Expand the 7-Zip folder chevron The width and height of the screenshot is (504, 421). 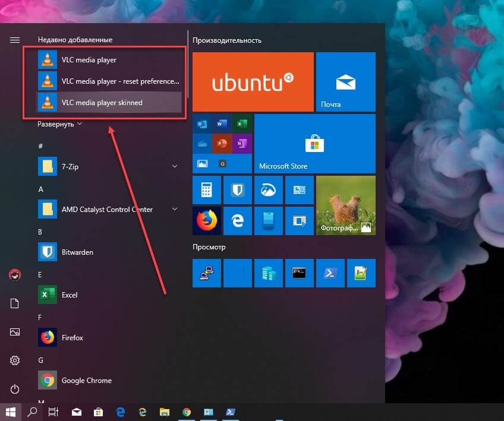point(175,166)
